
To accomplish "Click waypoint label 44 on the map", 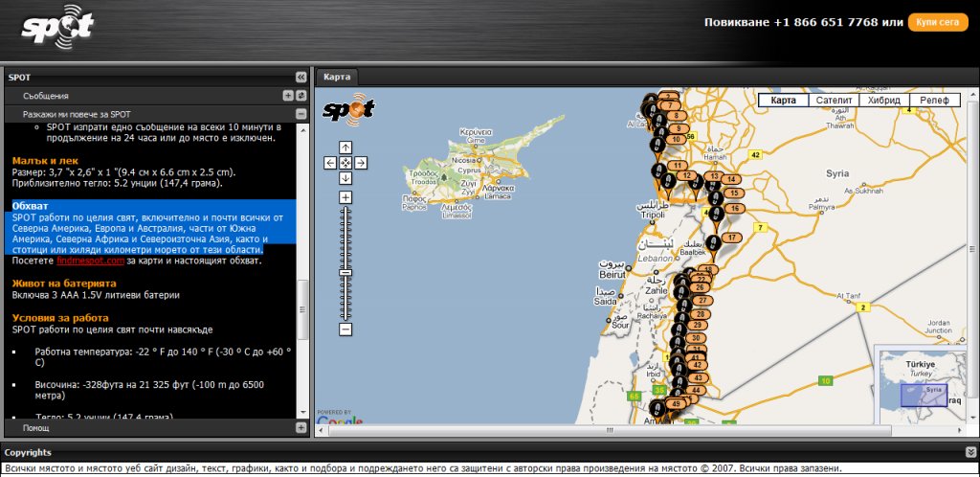I will click(x=694, y=390).
